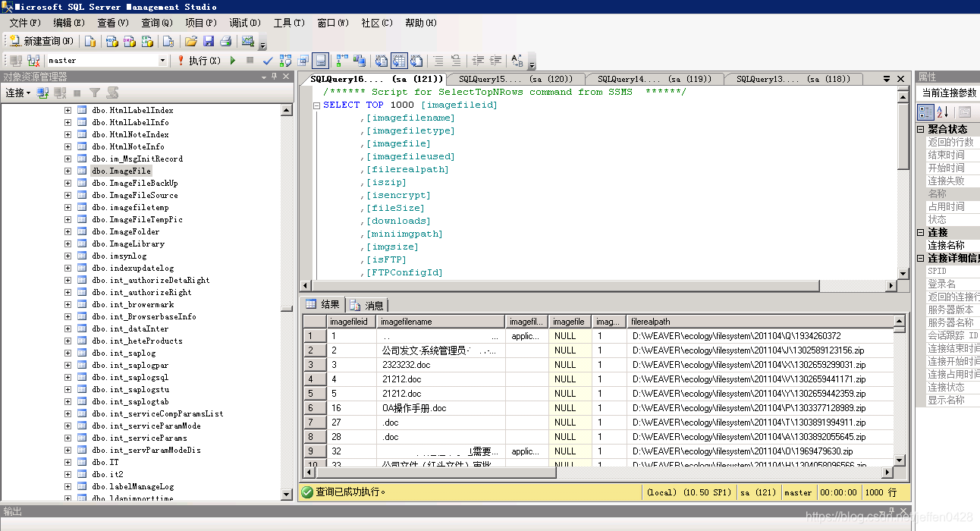Viewport: 980px width, 531px height.
Task: Click the Connect icon on SQL editor toolbar
Action: 17,61
